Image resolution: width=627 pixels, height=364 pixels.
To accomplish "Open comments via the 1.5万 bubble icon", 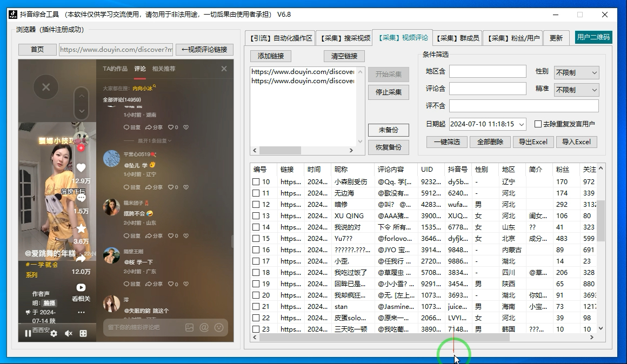I will (x=81, y=198).
